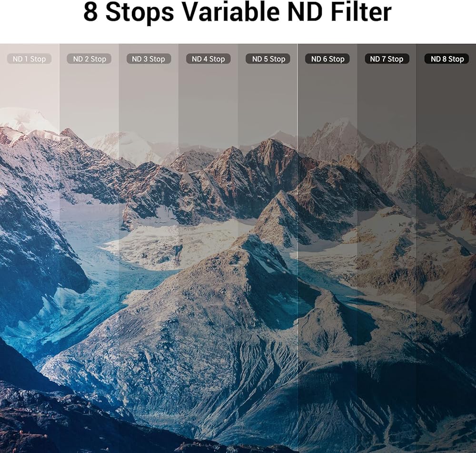Choose the ND 3 Stop label
The height and width of the screenshot is (453, 476).
[149, 59]
